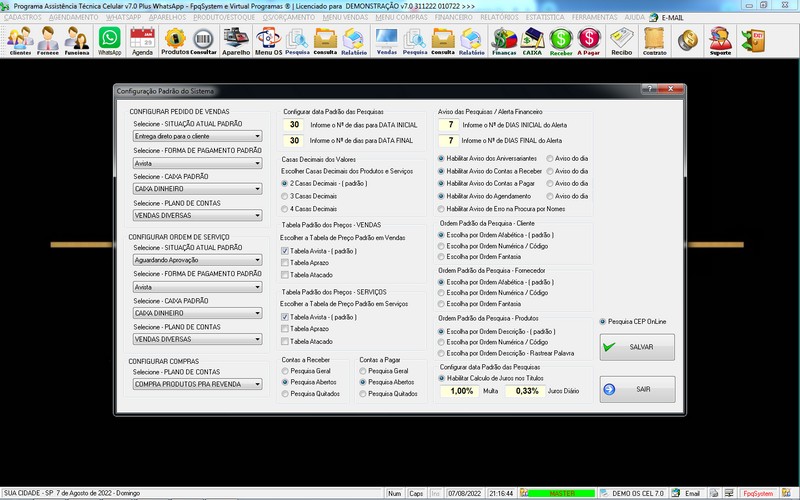The image size is (800, 500).
Task: Open the AGENDAMENTO menu
Action: [x=73, y=17]
